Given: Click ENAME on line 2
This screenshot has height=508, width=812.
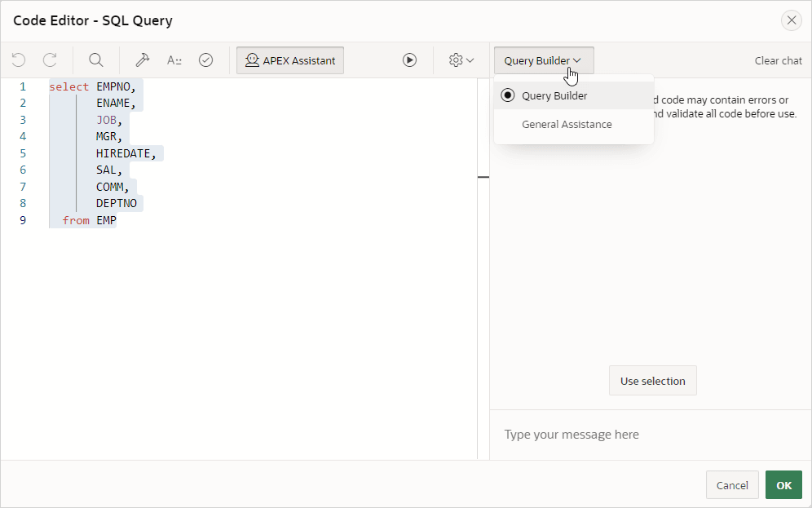Looking at the screenshot, I should pos(113,103).
